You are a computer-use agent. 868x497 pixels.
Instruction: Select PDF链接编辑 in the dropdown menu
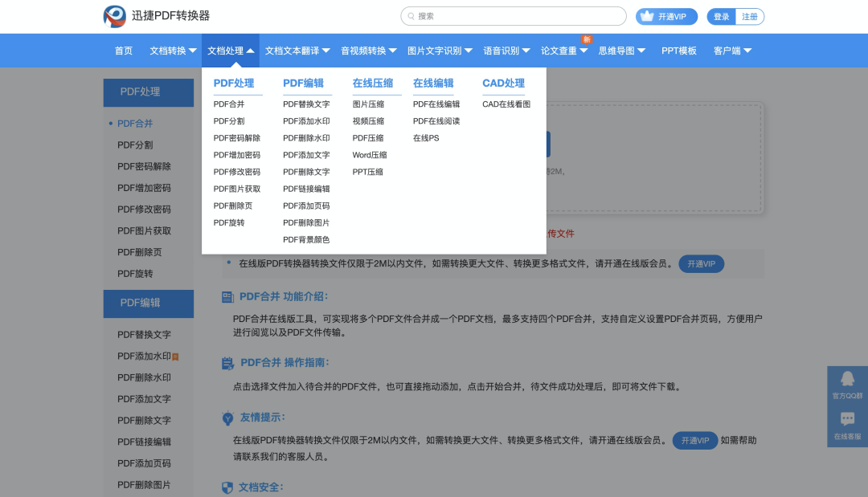pyautogui.click(x=306, y=189)
